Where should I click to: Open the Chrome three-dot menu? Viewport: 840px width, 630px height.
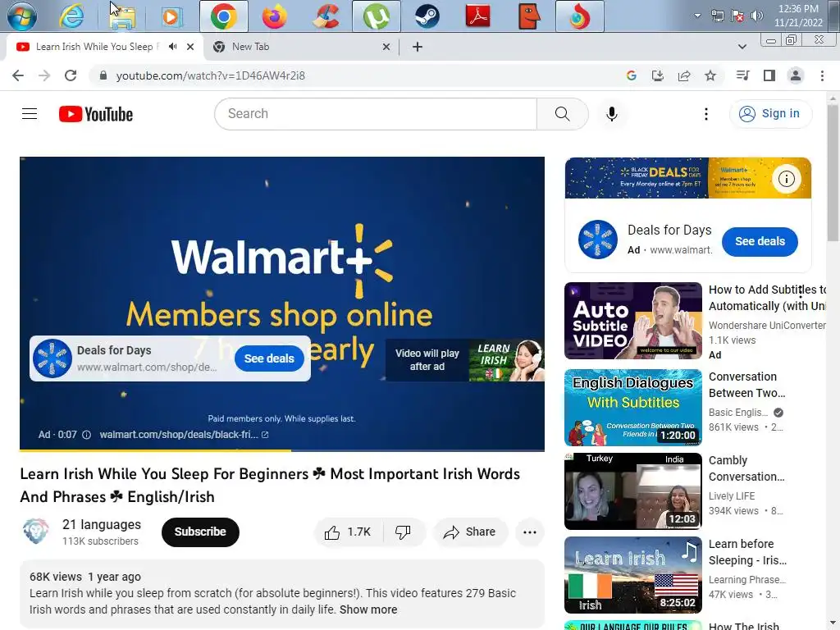tap(822, 75)
